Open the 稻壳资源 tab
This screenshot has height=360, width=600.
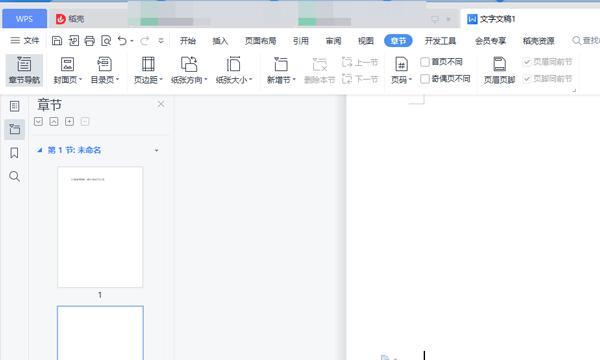tap(538, 41)
